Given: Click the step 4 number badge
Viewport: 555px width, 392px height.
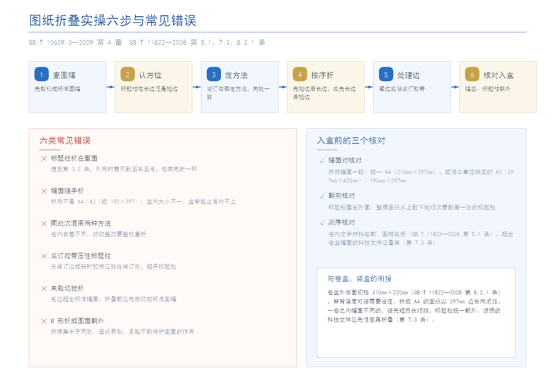Looking at the screenshot, I should 300,74.
